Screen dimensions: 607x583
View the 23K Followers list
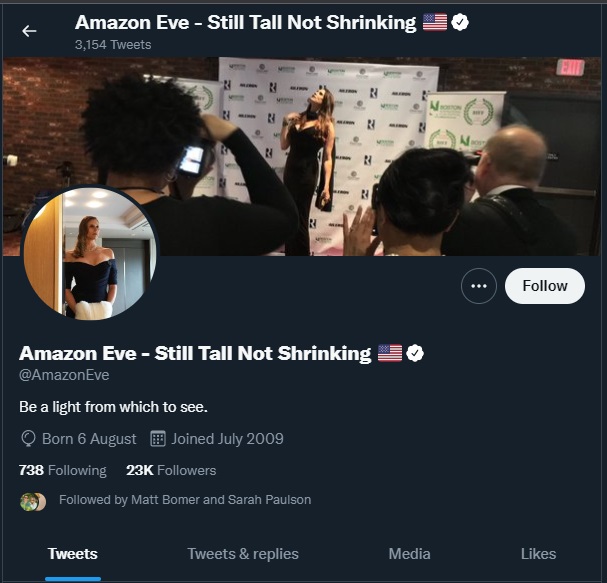click(171, 470)
